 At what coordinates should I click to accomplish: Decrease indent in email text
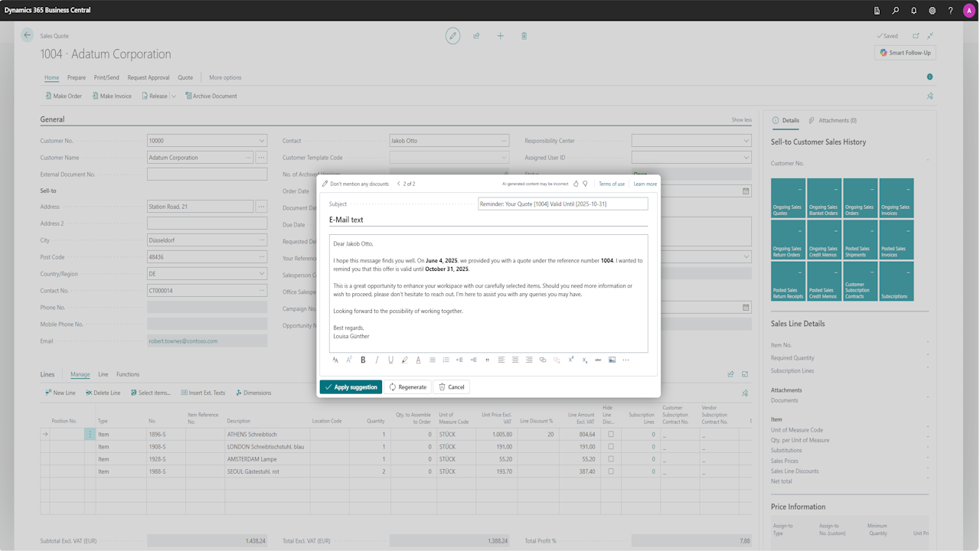[x=459, y=360]
